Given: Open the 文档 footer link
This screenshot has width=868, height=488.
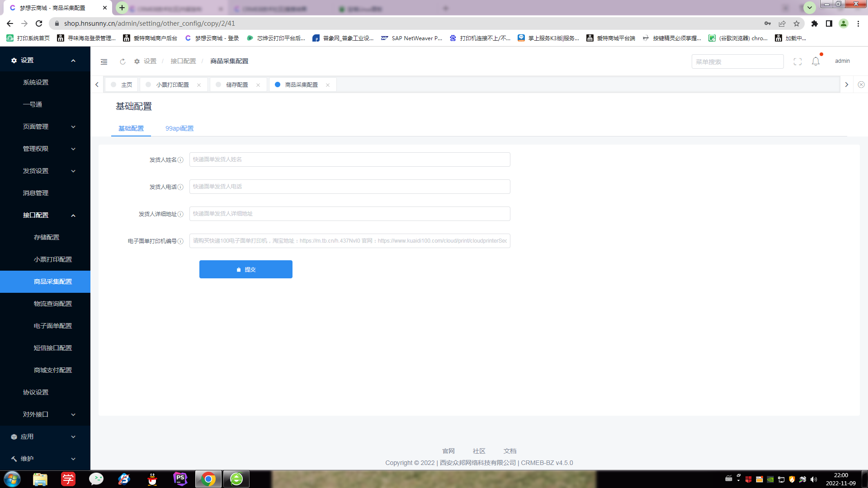Looking at the screenshot, I should [509, 451].
